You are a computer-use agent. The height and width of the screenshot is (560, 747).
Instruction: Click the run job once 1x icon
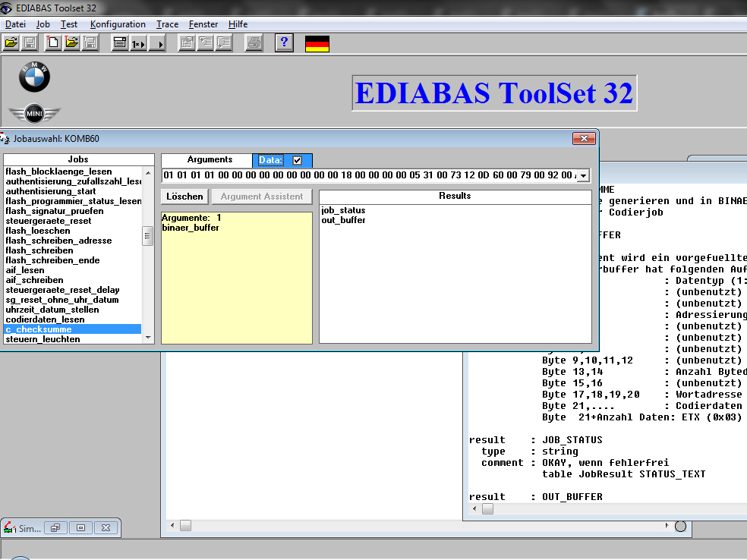point(138,42)
